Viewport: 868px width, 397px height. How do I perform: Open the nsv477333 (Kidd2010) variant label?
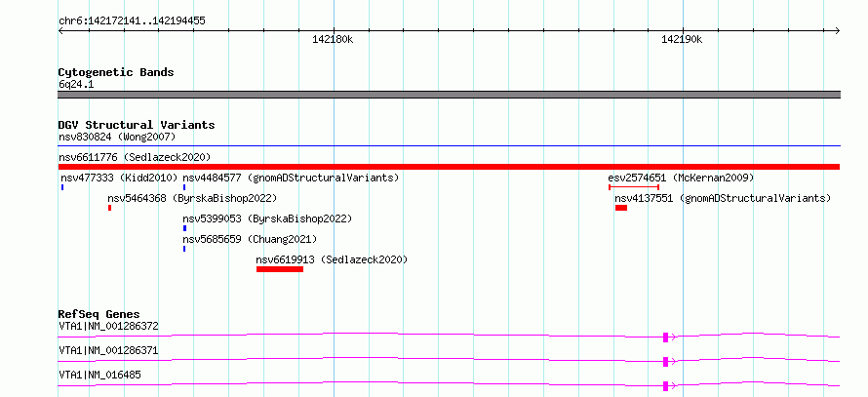point(120,178)
